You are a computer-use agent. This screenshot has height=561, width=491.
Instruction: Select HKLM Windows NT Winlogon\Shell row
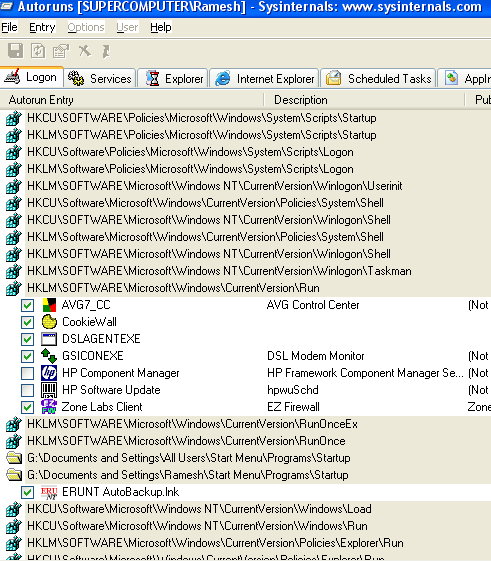[x=209, y=254]
